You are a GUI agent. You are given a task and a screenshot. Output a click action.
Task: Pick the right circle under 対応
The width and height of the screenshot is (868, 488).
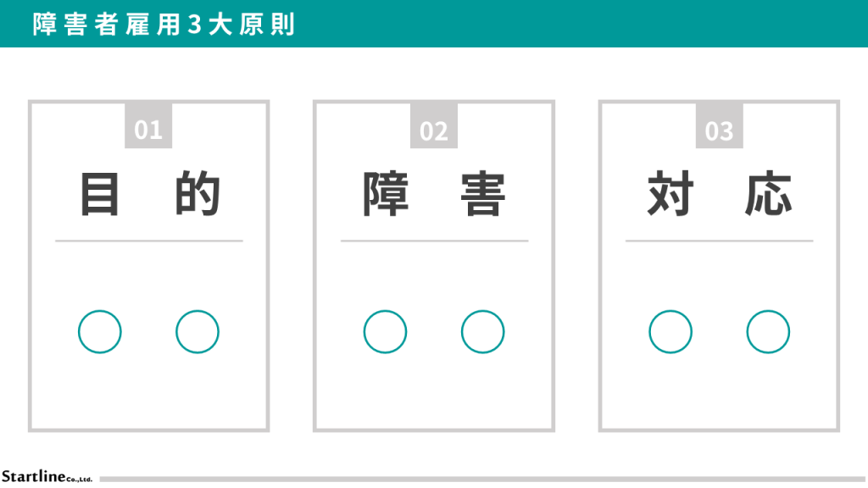click(768, 331)
